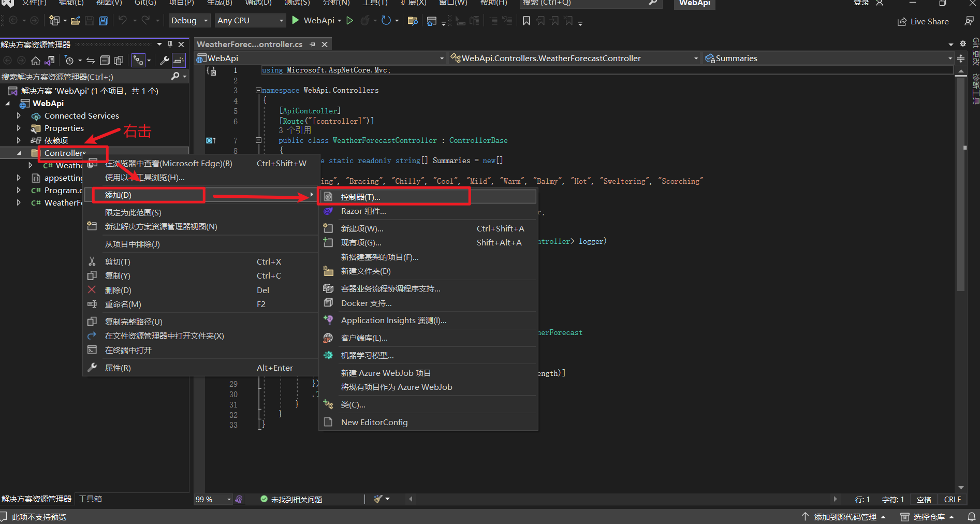Toggle pin on WeatherForecastController tab
Image resolution: width=980 pixels, height=524 pixels.
click(x=313, y=45)
